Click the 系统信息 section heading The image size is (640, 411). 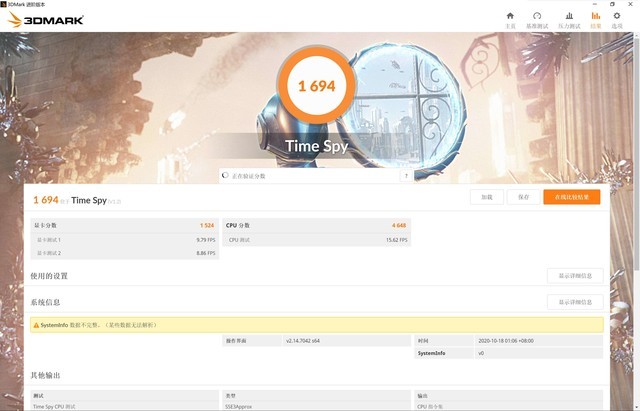coord(45,302)
